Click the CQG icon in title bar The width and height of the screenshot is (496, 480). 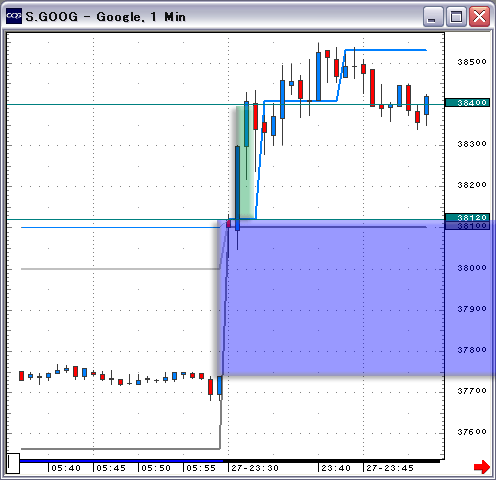click(14, 16)
